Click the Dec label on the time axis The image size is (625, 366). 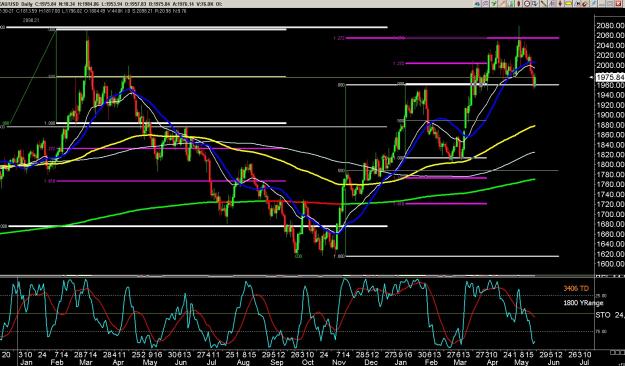pyautogui.click(x=371, y=362)
